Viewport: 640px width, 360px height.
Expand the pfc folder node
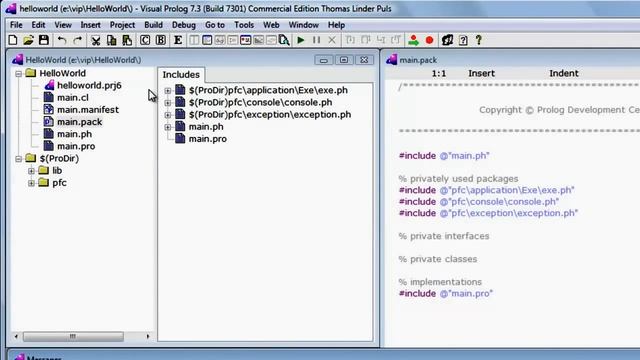point(31,183)
